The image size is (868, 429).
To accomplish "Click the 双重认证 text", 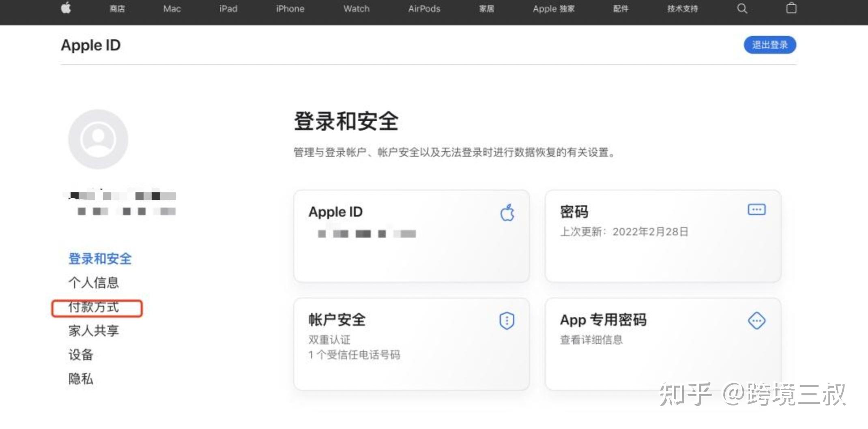I will [x=329, y=340].
